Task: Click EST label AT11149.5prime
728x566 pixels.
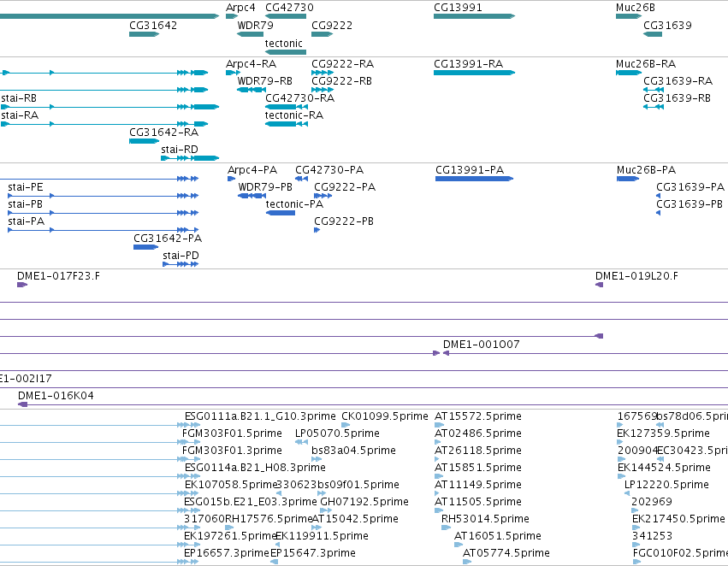Action: (478, 486)
